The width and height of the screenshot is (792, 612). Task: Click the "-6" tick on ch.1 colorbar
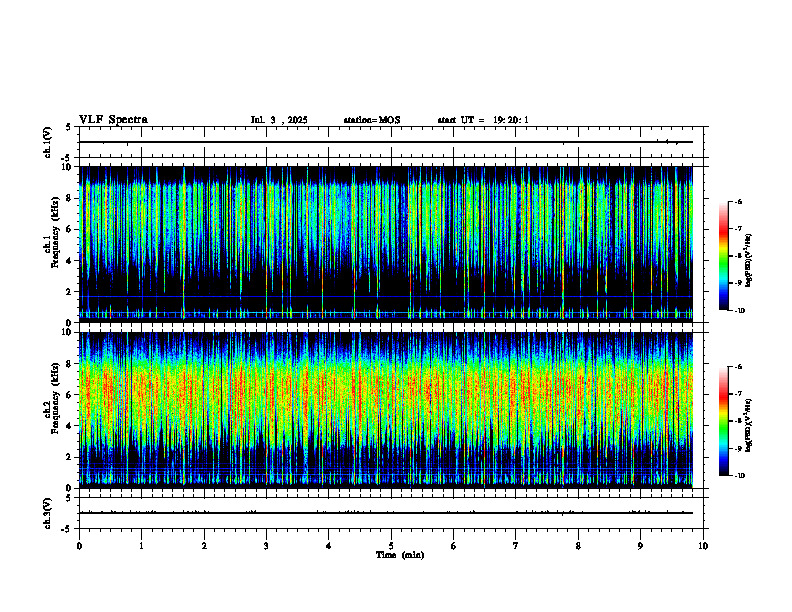coord(738,201)
